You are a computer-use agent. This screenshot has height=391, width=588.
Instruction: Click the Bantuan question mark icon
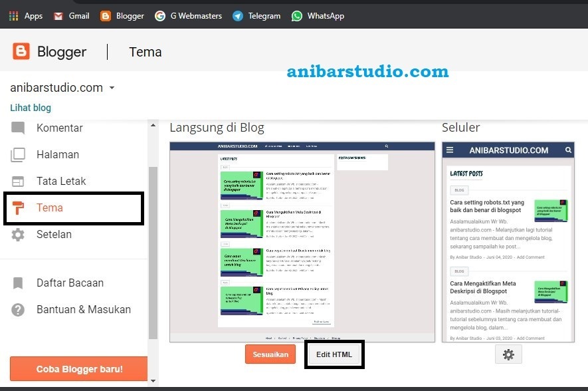(x=18, y=310)
